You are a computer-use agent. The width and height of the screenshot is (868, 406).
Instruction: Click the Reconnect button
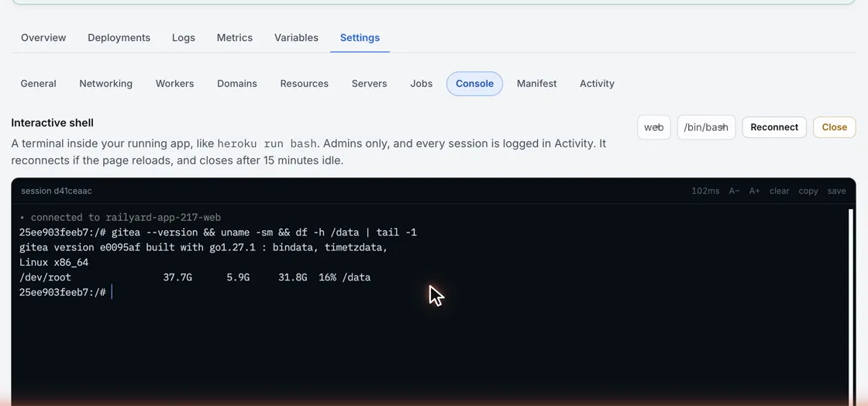pos(774,127)
